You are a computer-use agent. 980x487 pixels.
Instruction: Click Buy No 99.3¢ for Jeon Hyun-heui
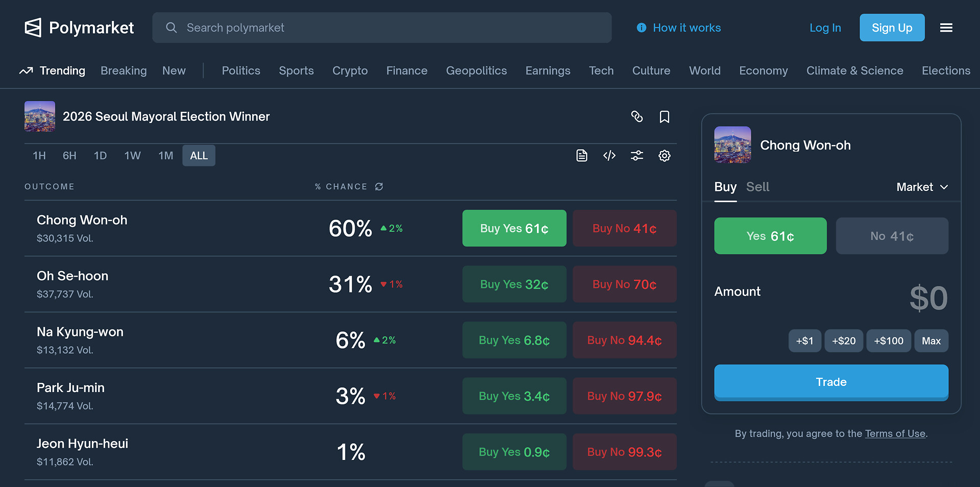click(625, 452)
